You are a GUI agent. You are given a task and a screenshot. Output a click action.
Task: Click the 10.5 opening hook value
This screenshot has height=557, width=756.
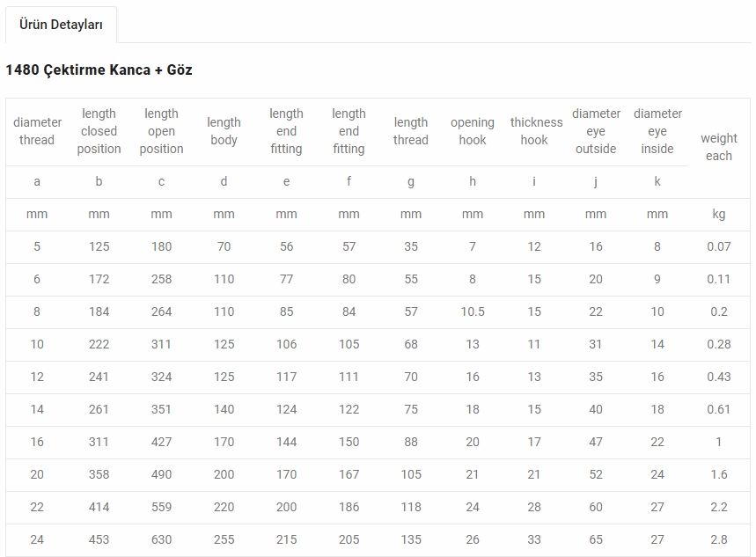[x=473, y=312]
